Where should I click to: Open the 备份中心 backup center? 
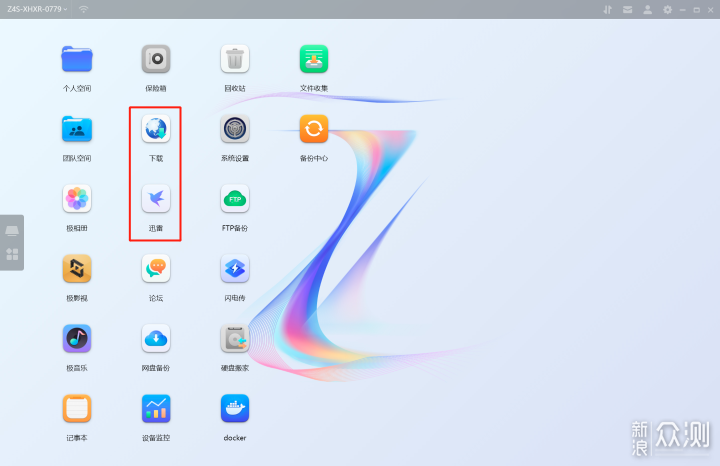[x=314, y=129]
